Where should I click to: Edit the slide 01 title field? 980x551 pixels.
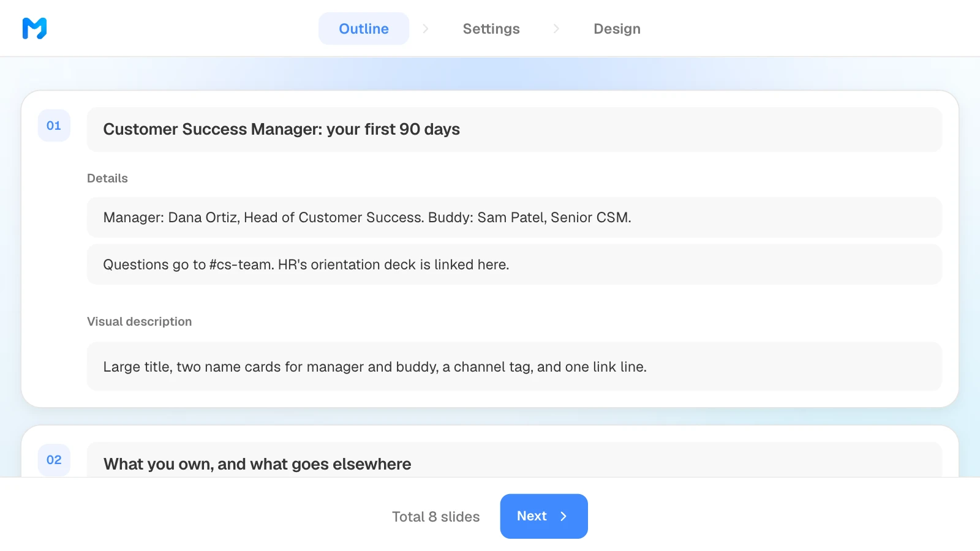pos(514,129)
